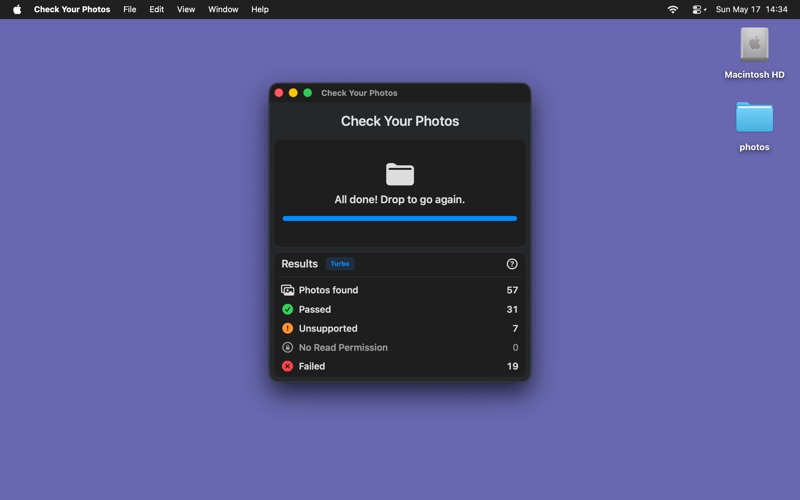This screenshot has width=800, height=500.
Task: Click the No Read Permission label
Action: click(x=343, y=347)
